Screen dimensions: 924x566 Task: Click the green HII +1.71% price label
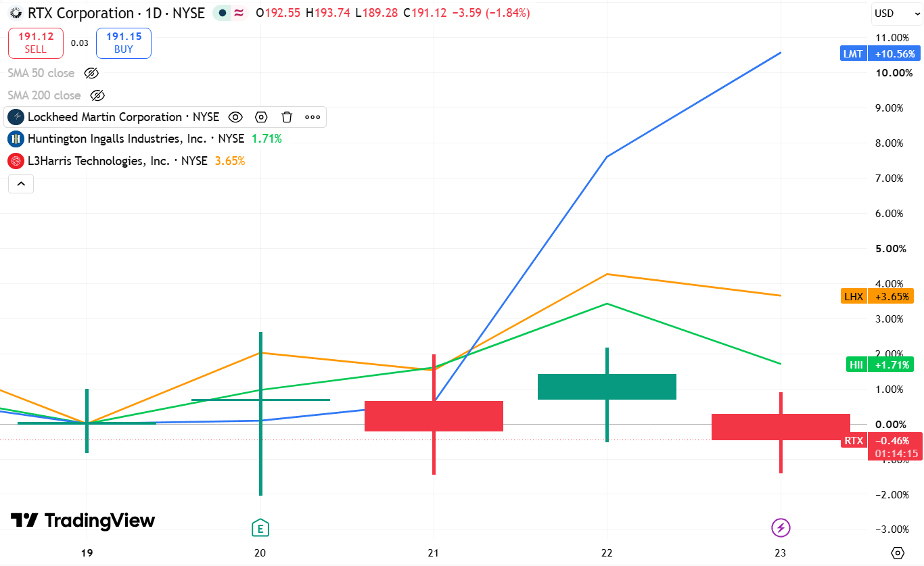(x=880, y=365)
